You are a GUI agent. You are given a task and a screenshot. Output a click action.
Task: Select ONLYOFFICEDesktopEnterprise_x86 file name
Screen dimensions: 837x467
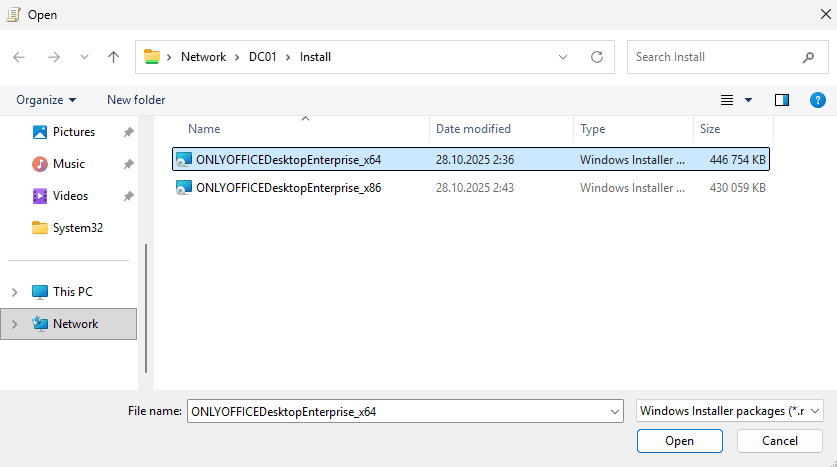click(x=288, y=188)
